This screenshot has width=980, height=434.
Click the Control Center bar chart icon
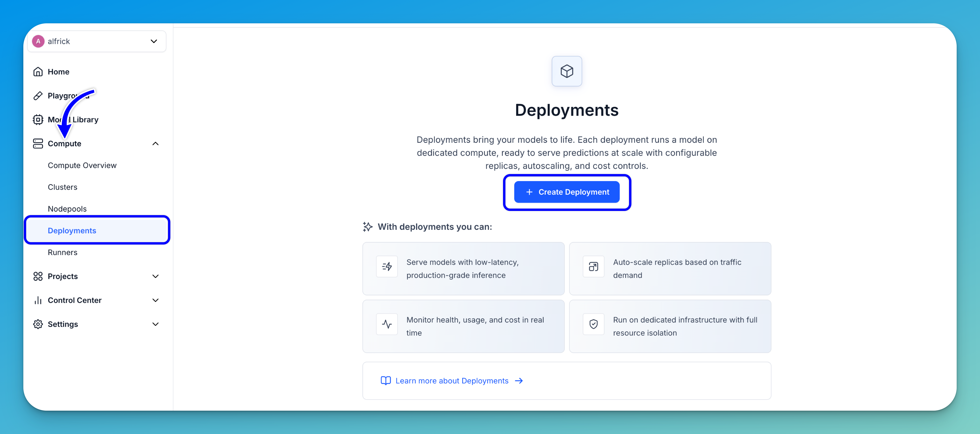click(38, 301)
